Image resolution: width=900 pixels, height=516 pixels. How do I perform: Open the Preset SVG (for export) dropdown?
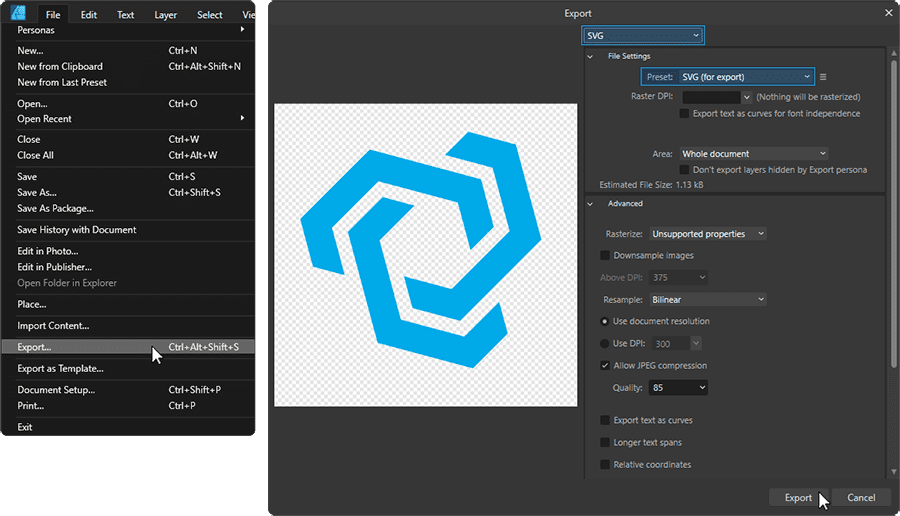[x=746, y=77]
